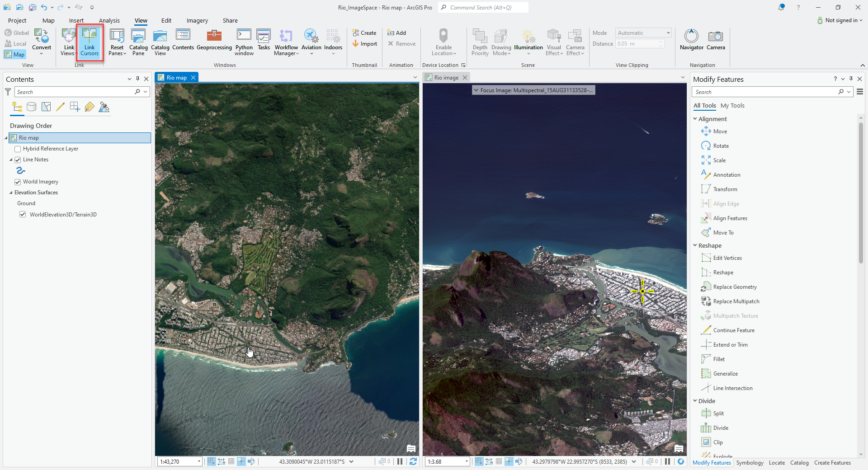Uncheck the World Imagery layer
868x470 pixels.
coord(18,182)
